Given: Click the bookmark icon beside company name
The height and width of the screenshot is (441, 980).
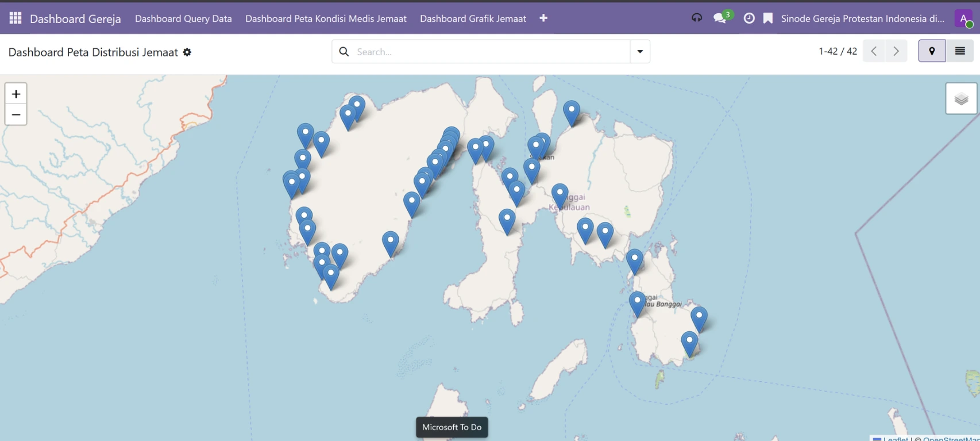Looking at the screenshot, I should tap(768, 18).
